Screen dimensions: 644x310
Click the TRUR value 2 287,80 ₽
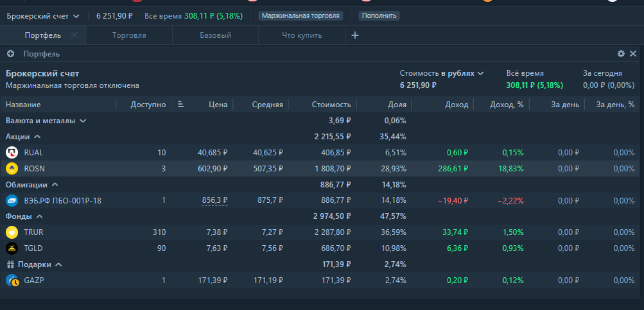point(333,232)
